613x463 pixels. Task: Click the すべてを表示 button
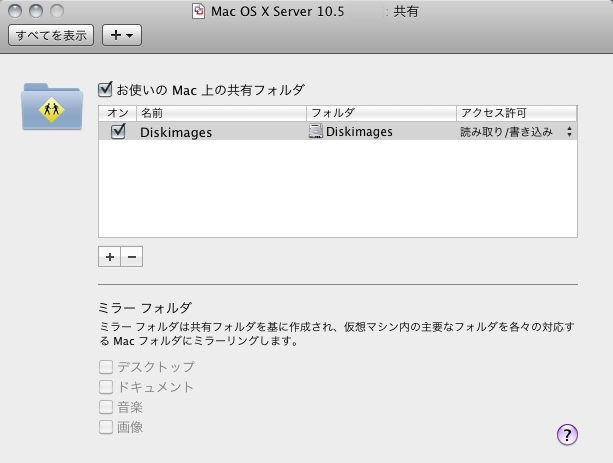[x=50, y=35]
